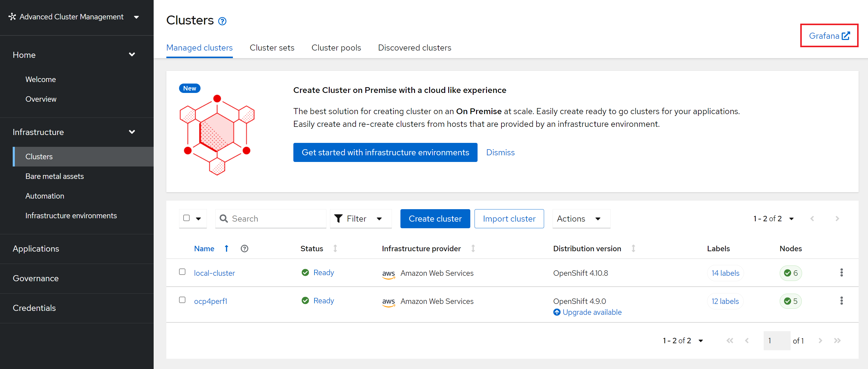
Task: Toggle the bulk select checkbox
Action: click(186, 218)
